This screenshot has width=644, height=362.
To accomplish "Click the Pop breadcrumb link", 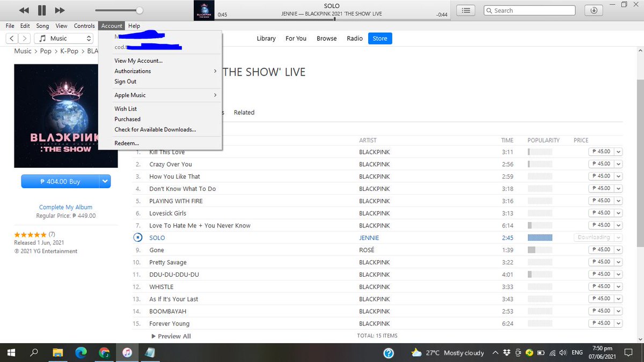I will point(46,51).
